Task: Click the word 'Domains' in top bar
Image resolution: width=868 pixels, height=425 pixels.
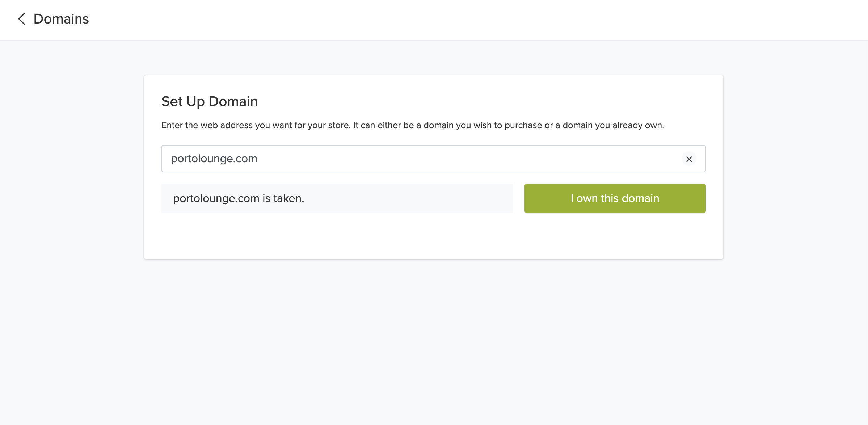Action: (61, 19)
